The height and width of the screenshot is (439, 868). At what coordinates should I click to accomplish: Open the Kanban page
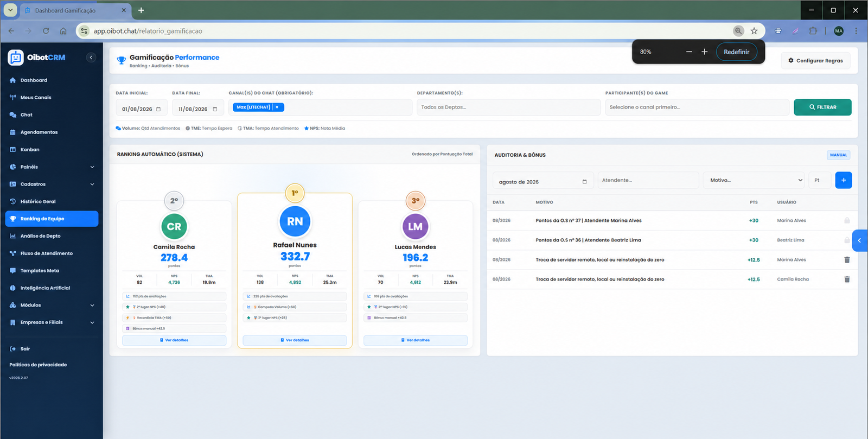[30, 150]
